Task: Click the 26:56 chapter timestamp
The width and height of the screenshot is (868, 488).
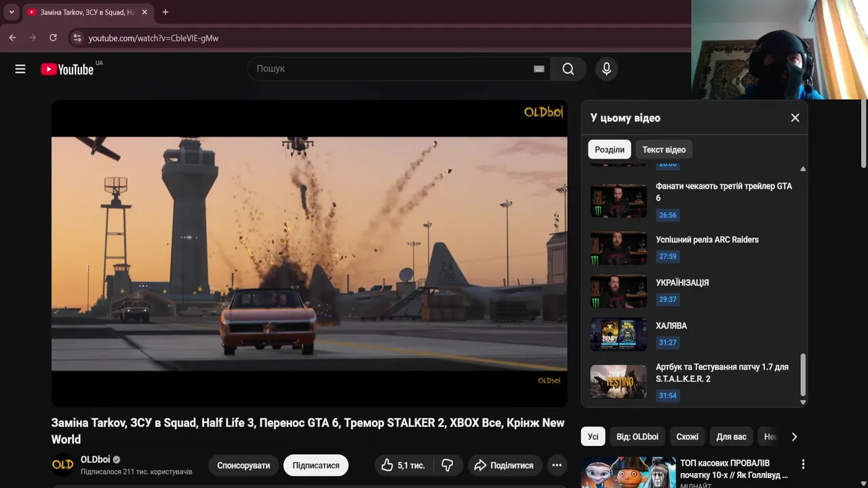Action: coord(667,215)
